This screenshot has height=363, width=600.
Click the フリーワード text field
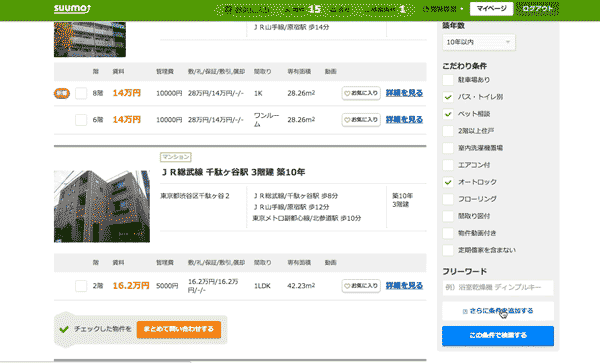(498, 288)
